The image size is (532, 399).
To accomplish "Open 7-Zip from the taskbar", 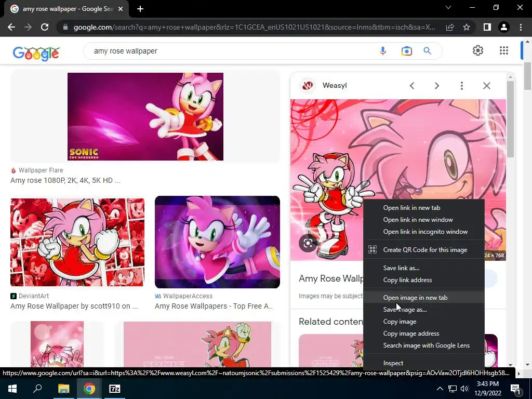I will pyautogui.click(x=114, y=389).
